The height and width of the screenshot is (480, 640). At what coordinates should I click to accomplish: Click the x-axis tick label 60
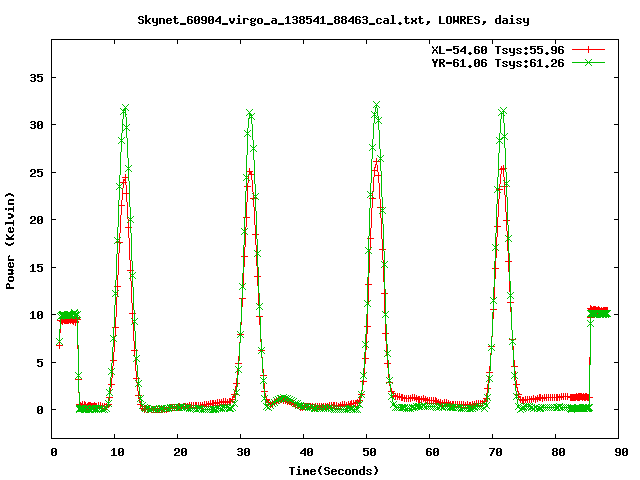point(432,452)
